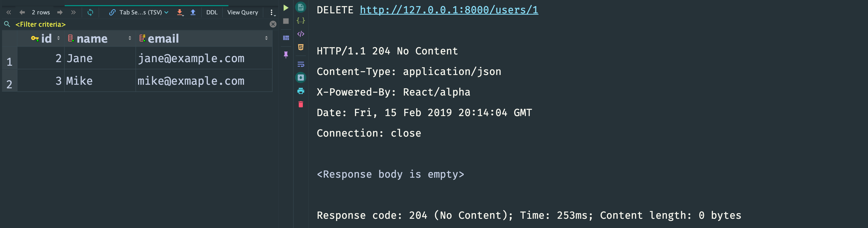
Task: Click the red trash delete icon
Action: tap(301, 104)
